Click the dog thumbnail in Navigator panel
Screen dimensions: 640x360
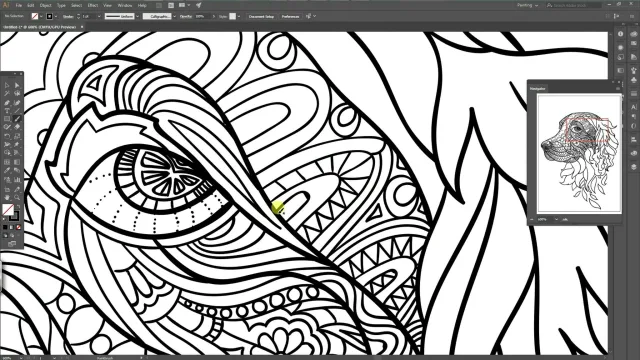coord(579,153)
